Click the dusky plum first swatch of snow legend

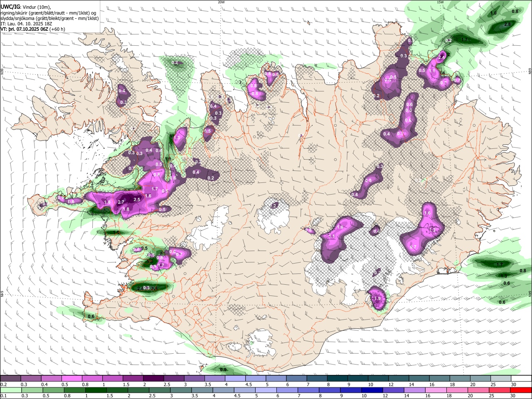10,379
